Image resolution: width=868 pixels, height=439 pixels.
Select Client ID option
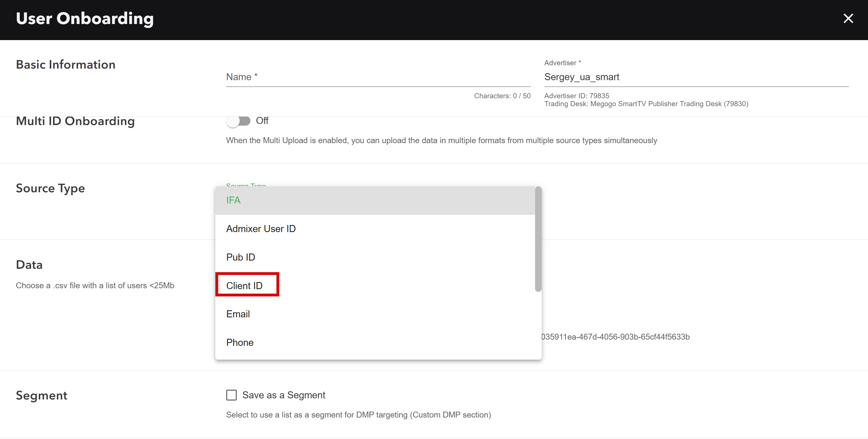point(244,286)
